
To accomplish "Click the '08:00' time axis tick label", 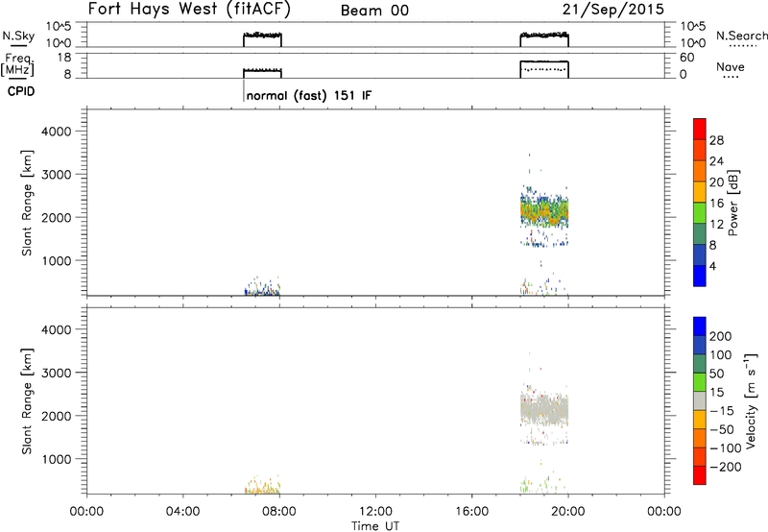I will (x=279, y=512).
